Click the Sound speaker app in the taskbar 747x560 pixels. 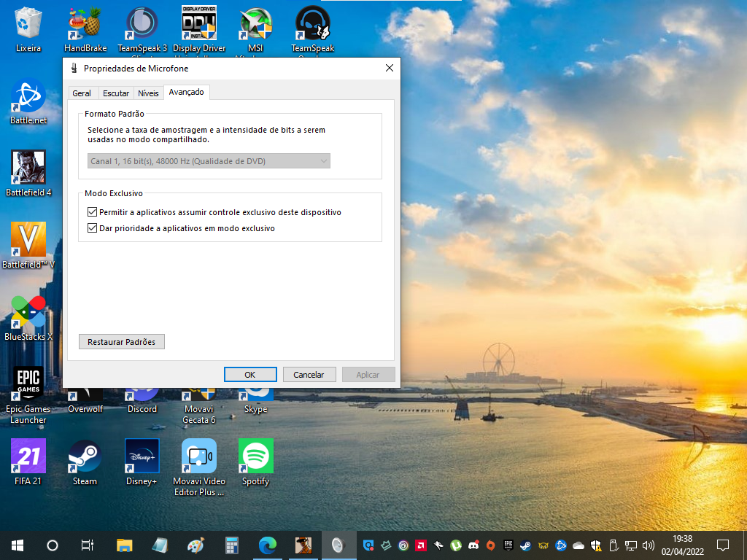coord(338,545)
